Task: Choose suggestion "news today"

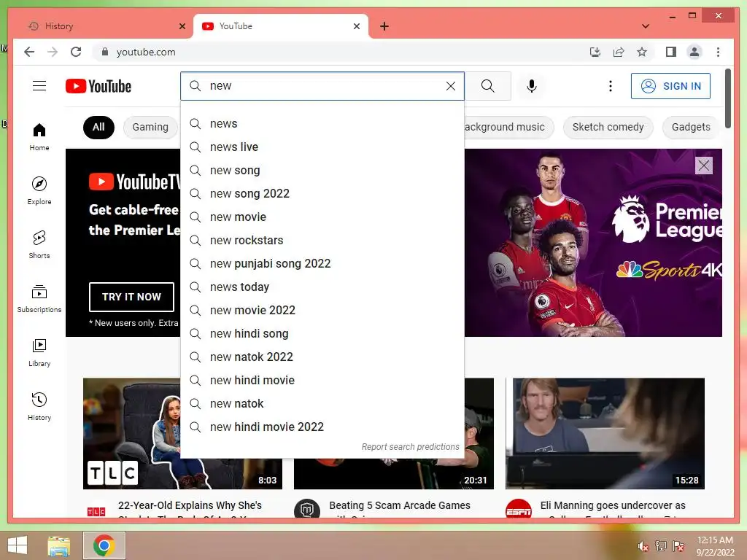Action: point(322,287)
